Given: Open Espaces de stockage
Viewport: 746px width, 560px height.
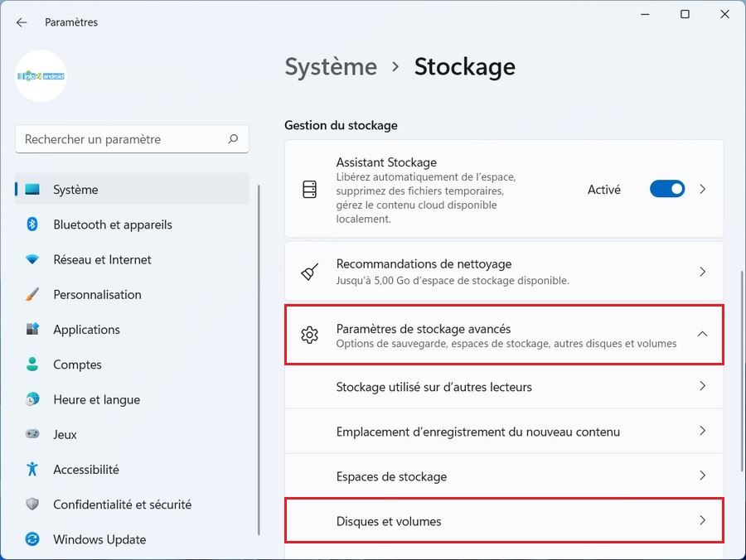Looking at the screenshot, I should [504, 476].
